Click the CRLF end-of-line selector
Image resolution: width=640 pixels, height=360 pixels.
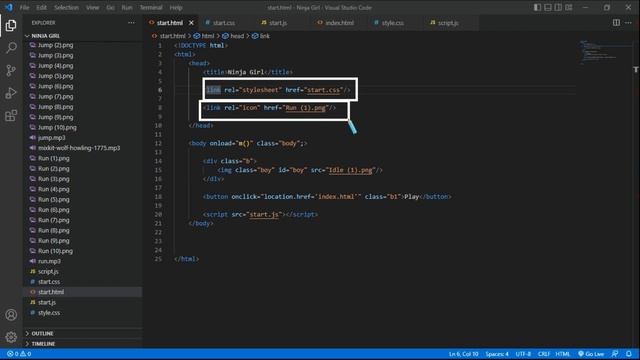544,354
